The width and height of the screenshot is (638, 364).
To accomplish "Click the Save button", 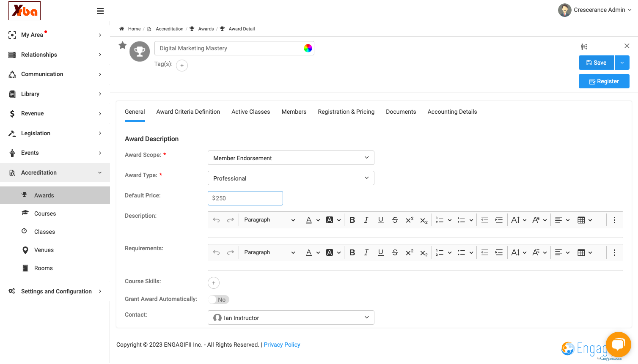I will pyautogui.click(x=597, y=63).
